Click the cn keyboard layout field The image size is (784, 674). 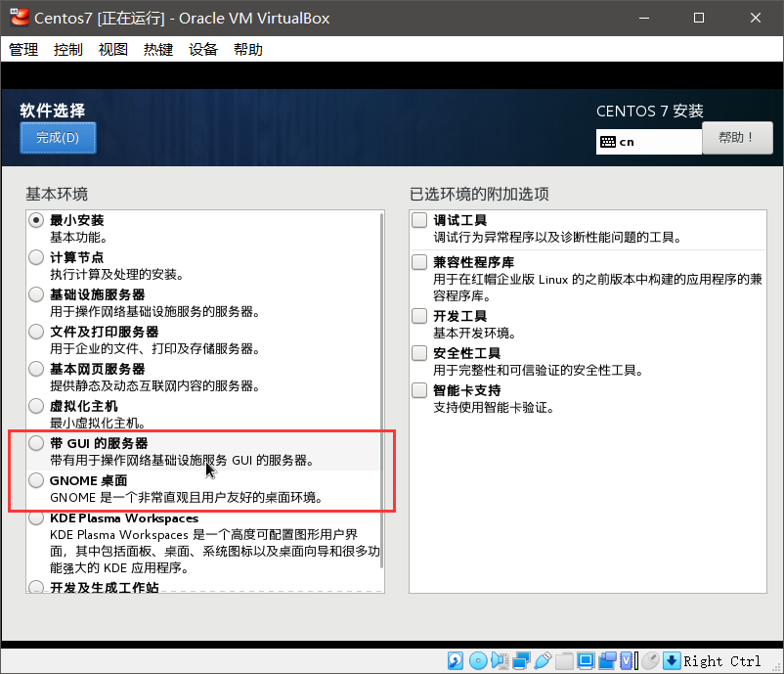point(649,142)
